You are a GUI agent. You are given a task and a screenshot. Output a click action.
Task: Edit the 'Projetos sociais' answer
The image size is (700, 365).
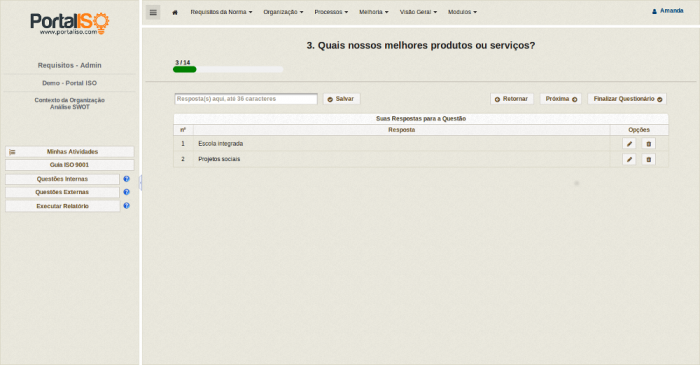(629, 159)
